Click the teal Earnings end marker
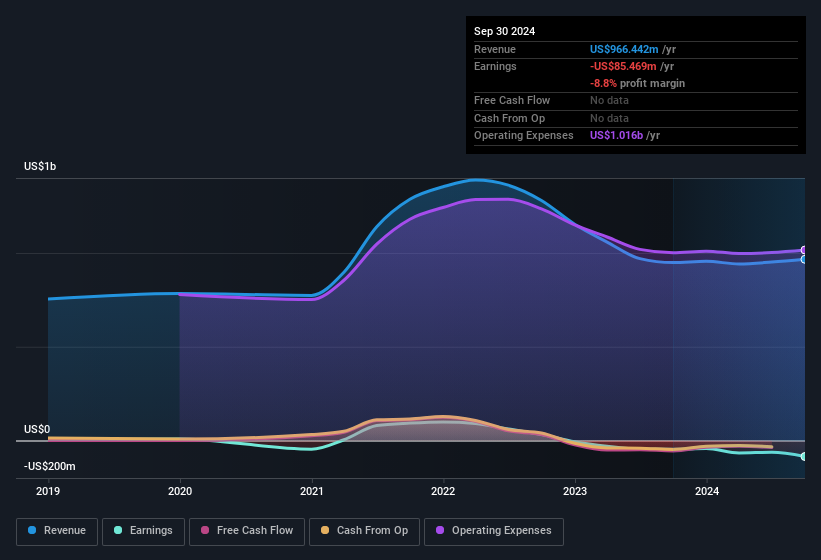 click(x=804, y=456)
